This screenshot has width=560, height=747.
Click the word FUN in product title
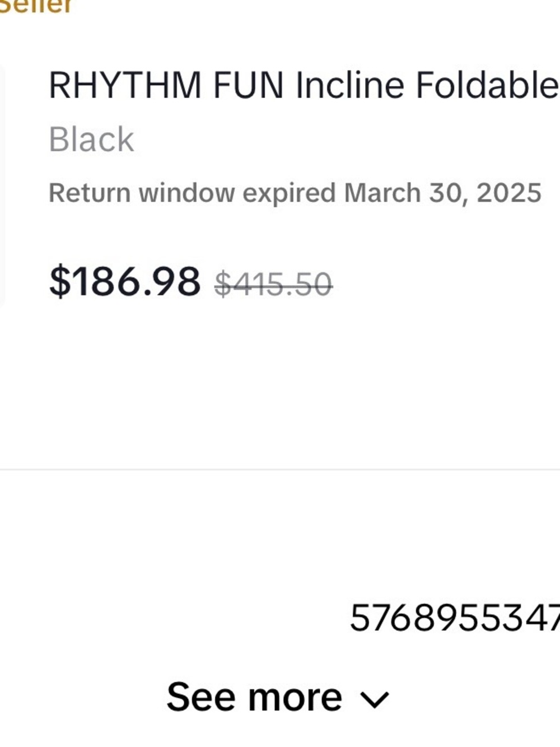click(x=248, y=85)
